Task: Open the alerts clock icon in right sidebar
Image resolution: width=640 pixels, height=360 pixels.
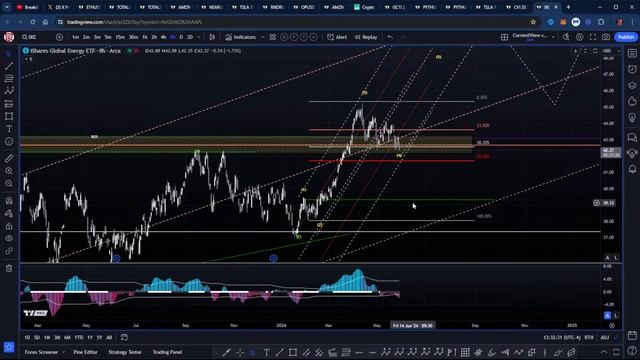Action: click(x=632, y=69)
